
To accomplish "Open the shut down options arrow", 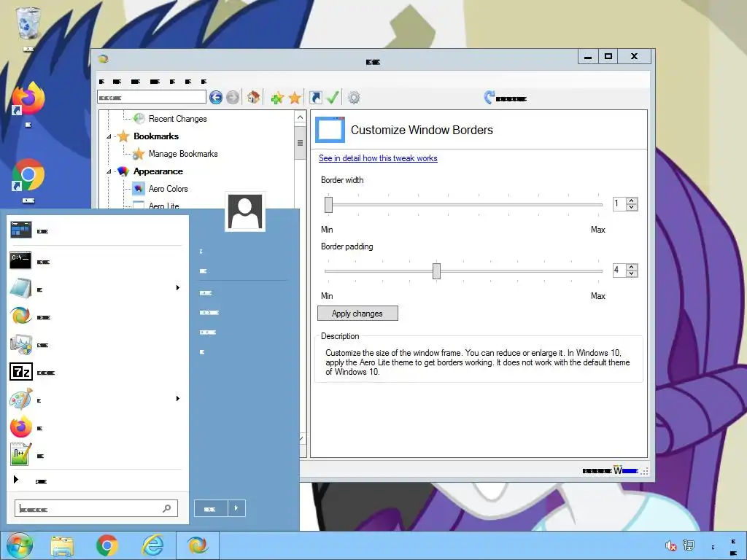I will click(236, 508).
